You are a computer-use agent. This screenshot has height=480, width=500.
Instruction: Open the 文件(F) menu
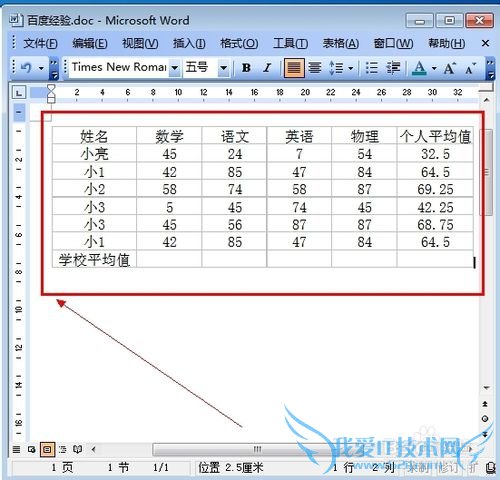[x=40, y=43]
